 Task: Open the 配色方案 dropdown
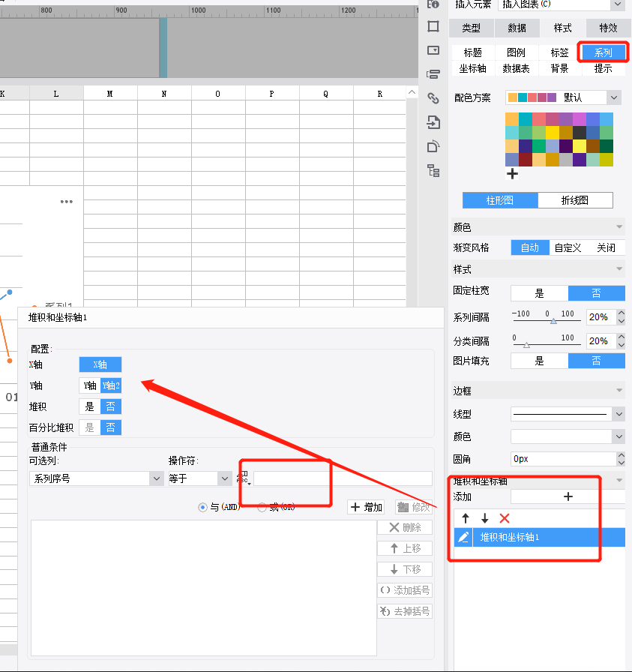click(x=562, y=97)
